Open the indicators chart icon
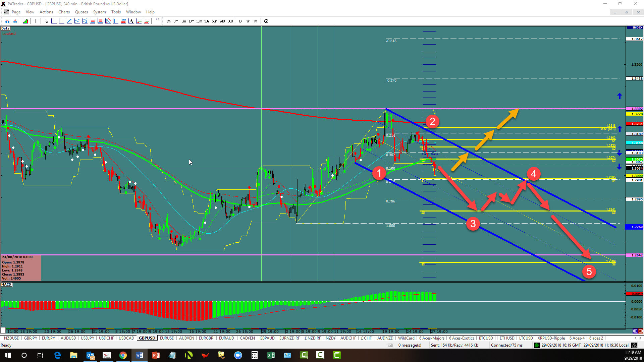Screen dimensions: 644x362 click(x=25, y=21)
